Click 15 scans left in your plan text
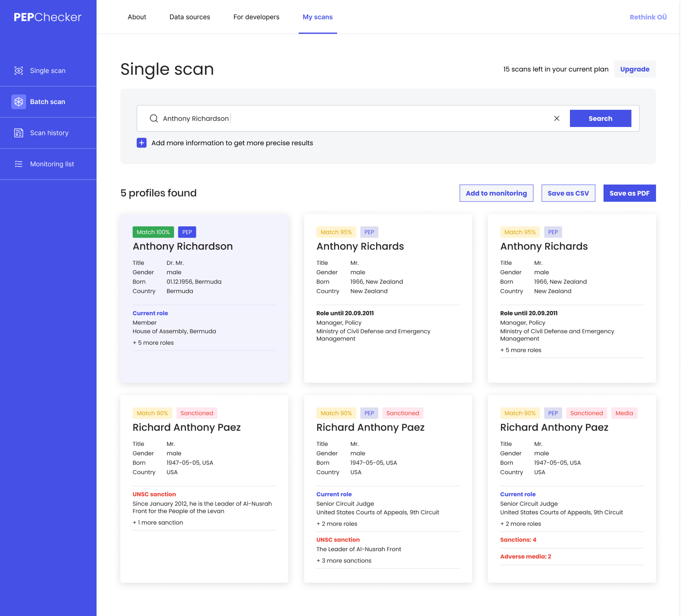681x616 pixels. click(556, 69)
